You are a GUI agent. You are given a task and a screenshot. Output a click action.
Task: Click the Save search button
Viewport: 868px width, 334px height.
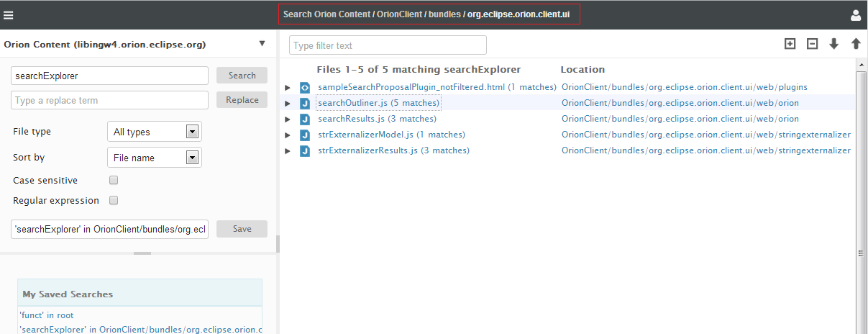[x=242, y=229]
